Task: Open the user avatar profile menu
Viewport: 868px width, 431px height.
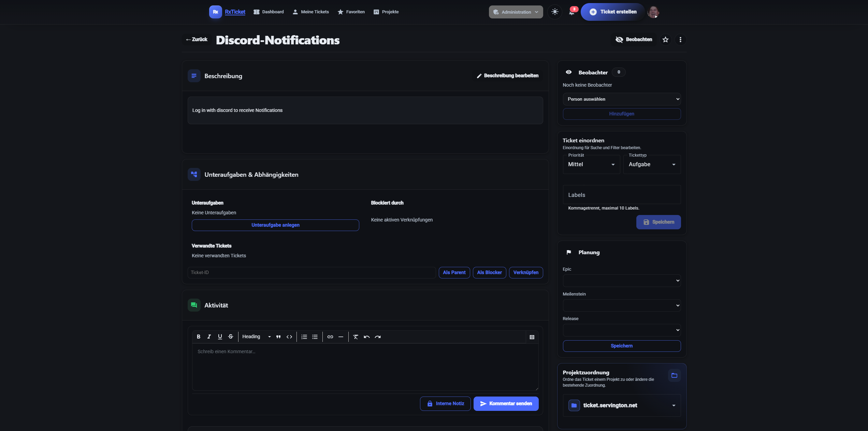Action: click(x=653, y=12)
